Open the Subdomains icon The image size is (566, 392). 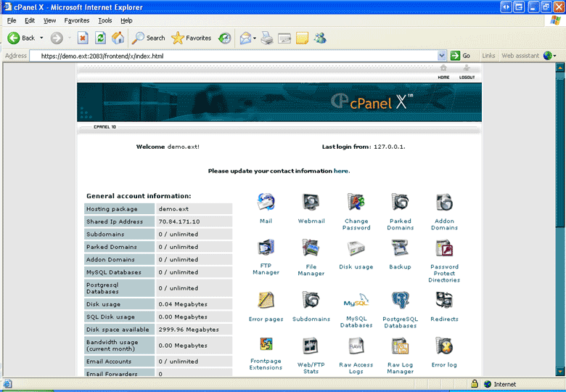(311, 301)
